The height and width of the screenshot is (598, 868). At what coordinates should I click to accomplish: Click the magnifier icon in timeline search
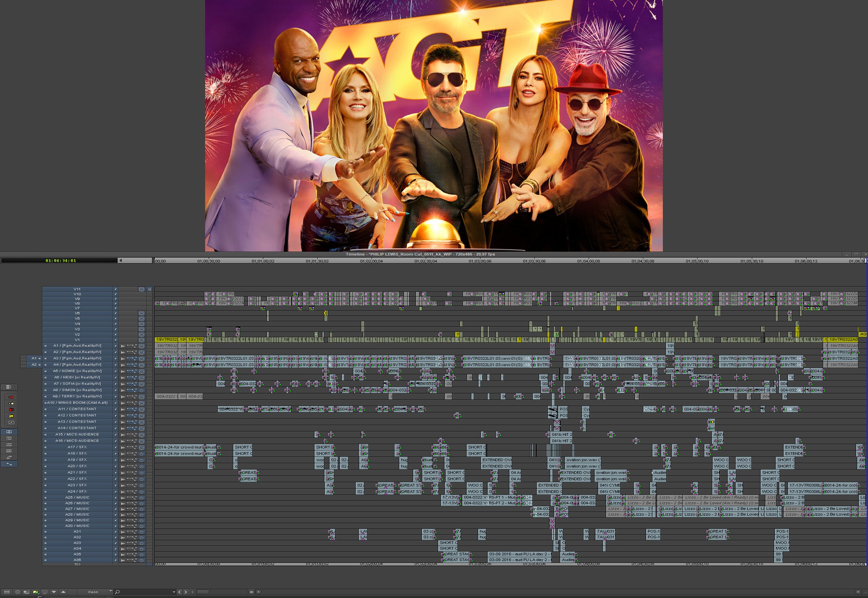[x=117, y=592]
